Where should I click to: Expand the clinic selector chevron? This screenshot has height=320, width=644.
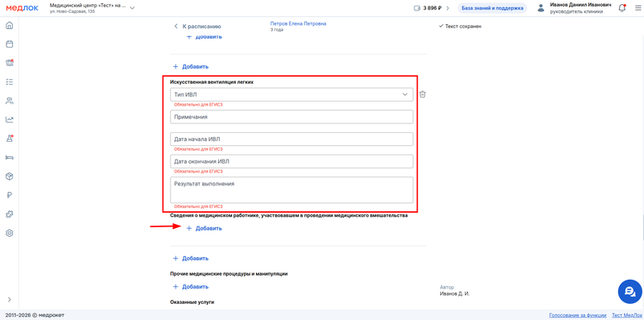tap(132, 8)
